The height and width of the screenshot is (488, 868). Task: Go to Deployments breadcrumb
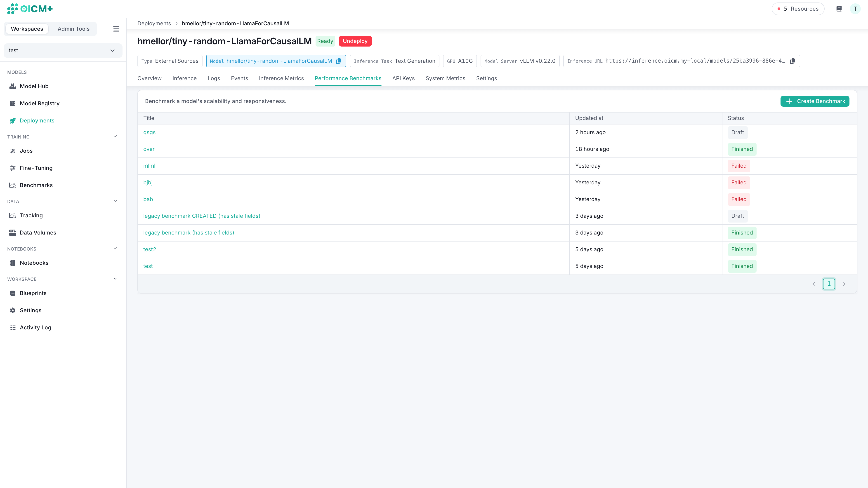click(154, 23)
